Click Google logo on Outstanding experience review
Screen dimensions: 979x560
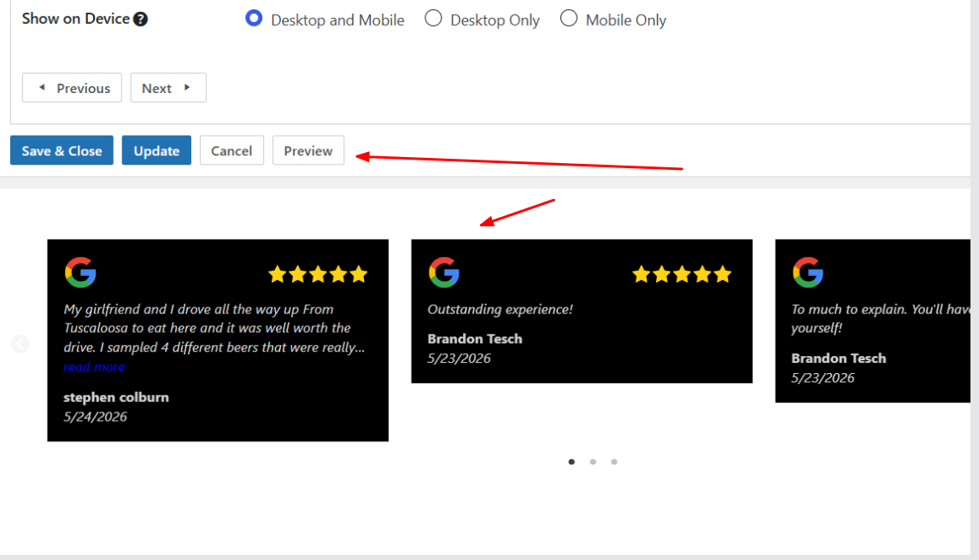click(x=444, y=272)
